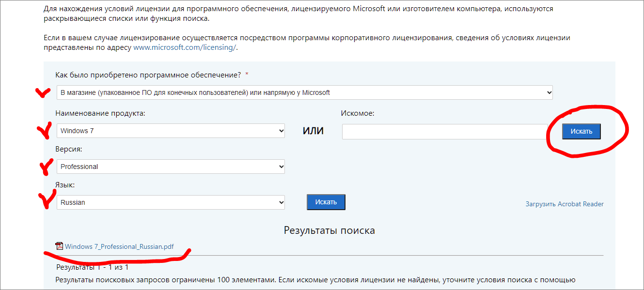This screenshot has height=290, width=644.
Task: Open the product name dropdown showing Windows 7
Action: tap(171, 131)
